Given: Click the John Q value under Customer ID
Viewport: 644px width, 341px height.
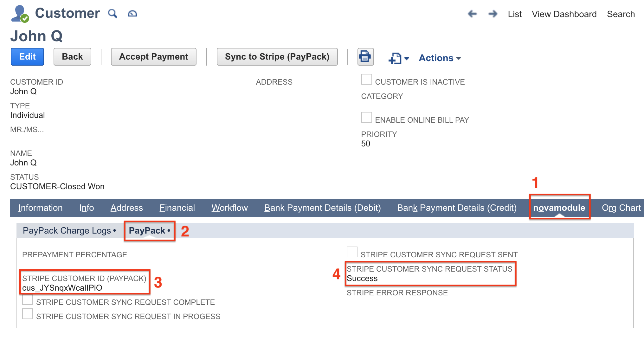Looking at the screenshot, I should [x=23, y=91].
